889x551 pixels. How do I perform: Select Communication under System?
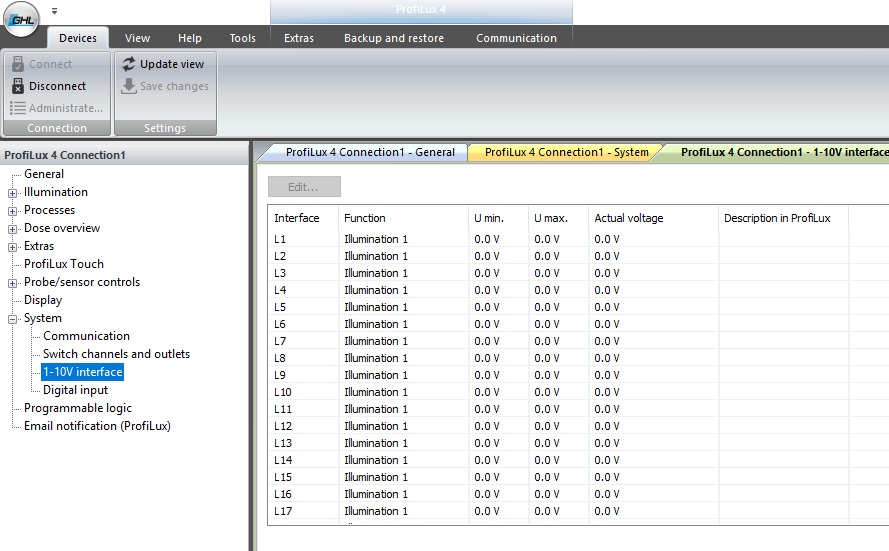point(86,336)
